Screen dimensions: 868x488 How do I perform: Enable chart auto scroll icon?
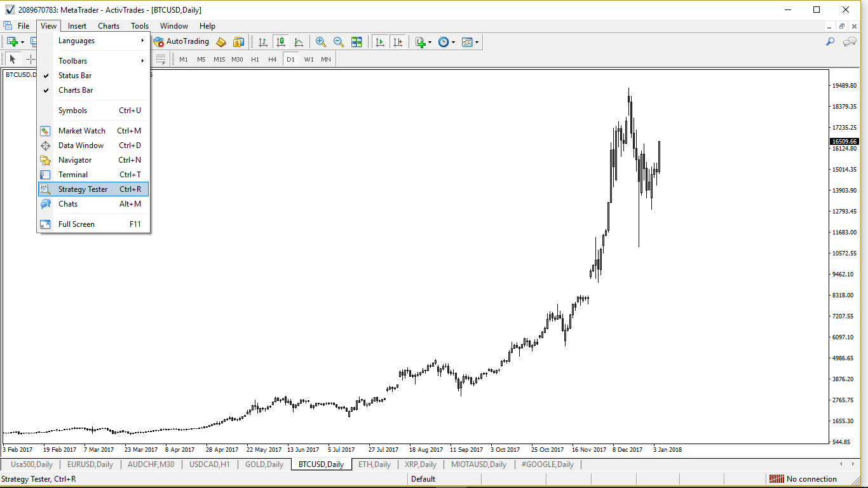[x=380, y=42]
